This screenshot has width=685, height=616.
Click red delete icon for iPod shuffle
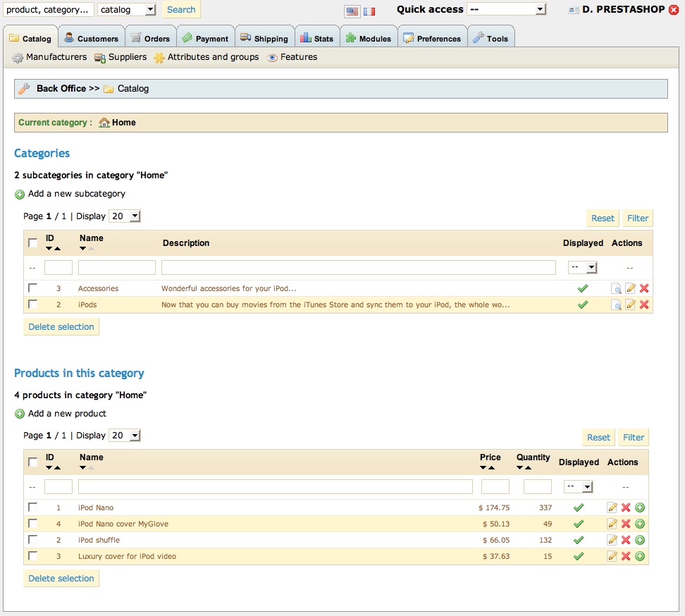tap(626, 540)
